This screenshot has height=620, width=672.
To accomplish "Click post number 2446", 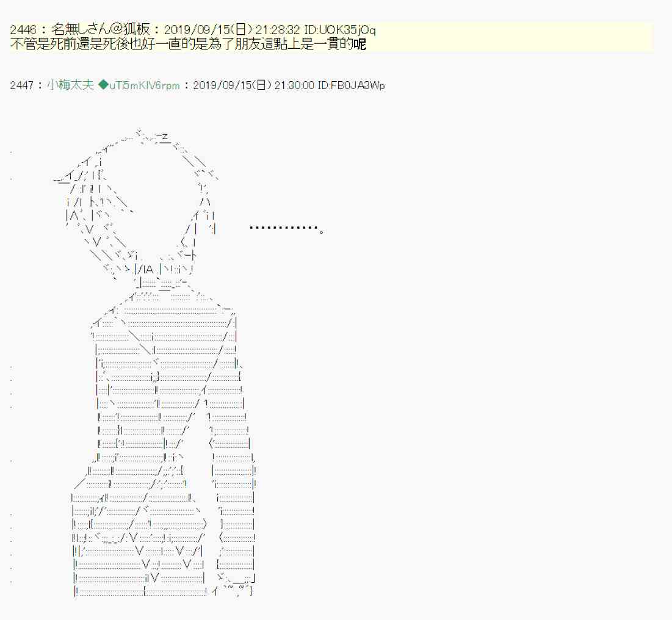I will pos(23,30).
